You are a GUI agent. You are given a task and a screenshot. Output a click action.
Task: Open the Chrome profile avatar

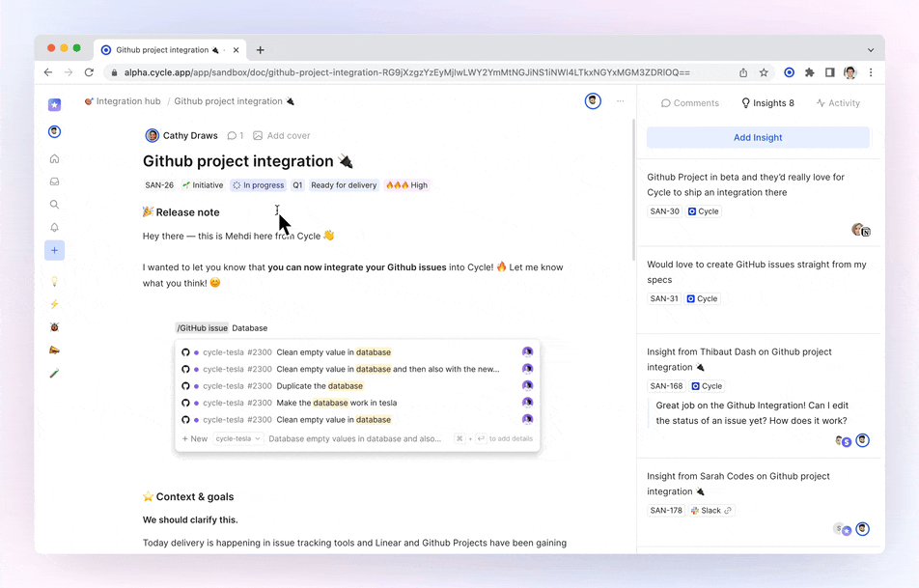pyautogui.click(x=850, y=72)
